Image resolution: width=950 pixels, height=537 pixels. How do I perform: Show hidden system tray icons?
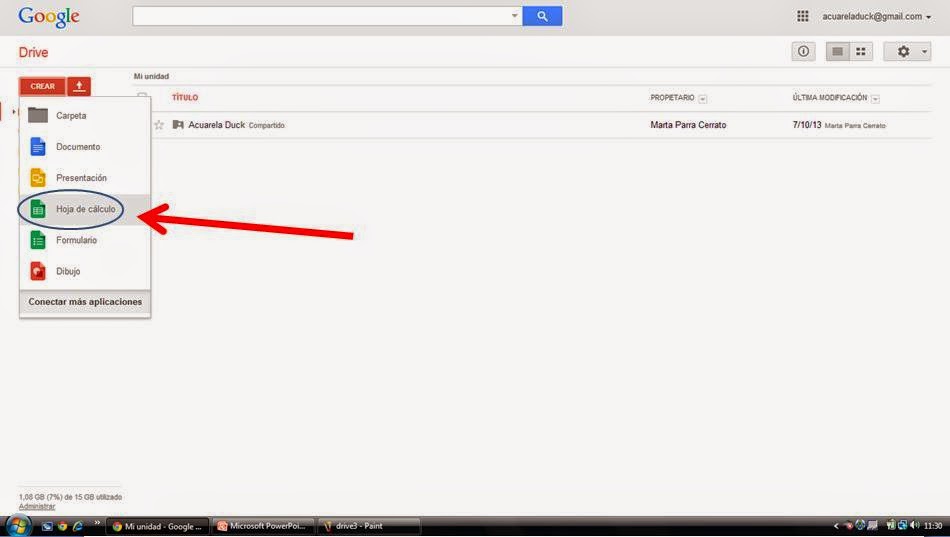(x=836, y=526)
